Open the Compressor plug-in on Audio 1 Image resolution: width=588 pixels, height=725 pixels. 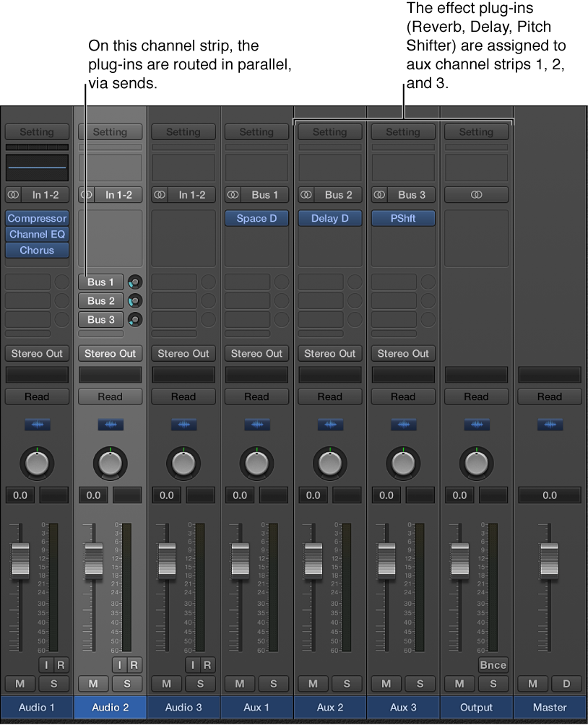tap(37, 217)
